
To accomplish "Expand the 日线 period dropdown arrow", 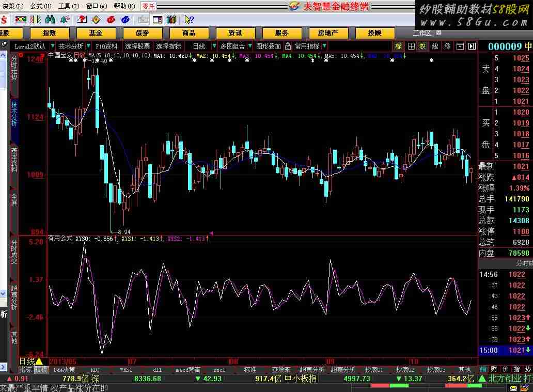I will 214,45.
